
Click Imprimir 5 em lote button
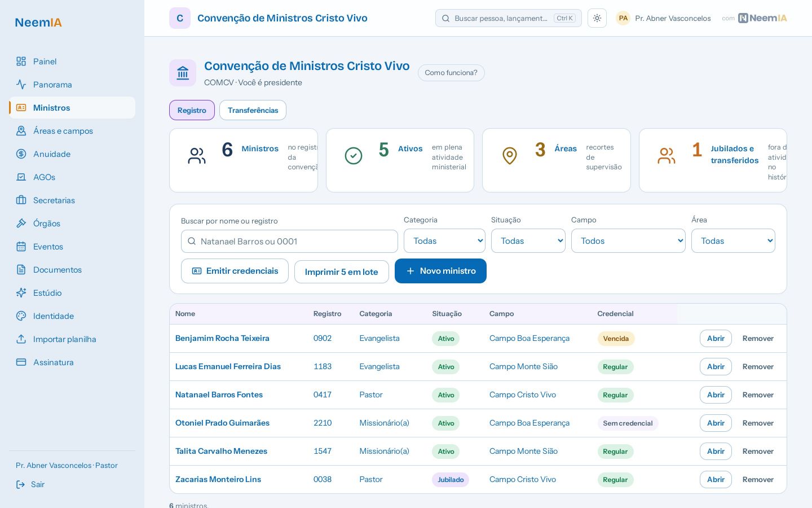click(x=342, y=271)
